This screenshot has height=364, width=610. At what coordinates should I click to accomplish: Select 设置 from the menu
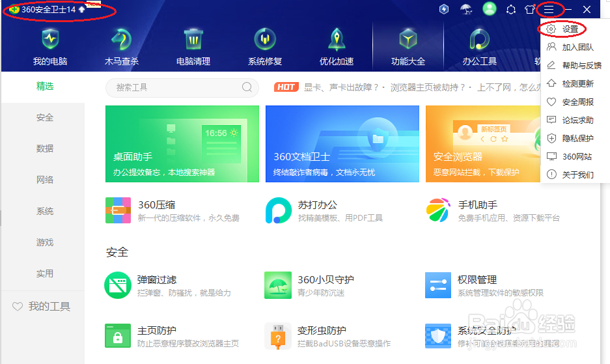[570, 29]
